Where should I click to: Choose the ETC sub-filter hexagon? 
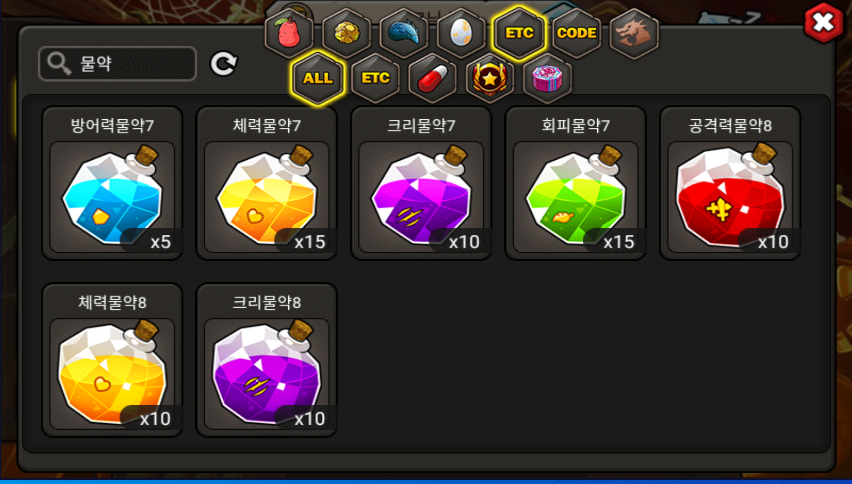375,78
